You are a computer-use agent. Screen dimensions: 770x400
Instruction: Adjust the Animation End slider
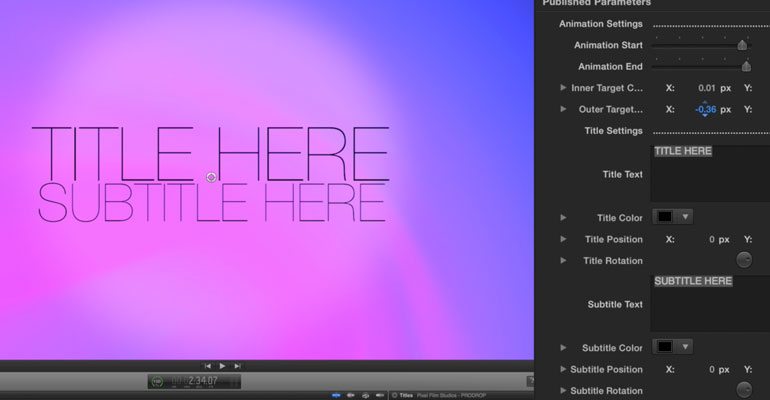point(746,66)
